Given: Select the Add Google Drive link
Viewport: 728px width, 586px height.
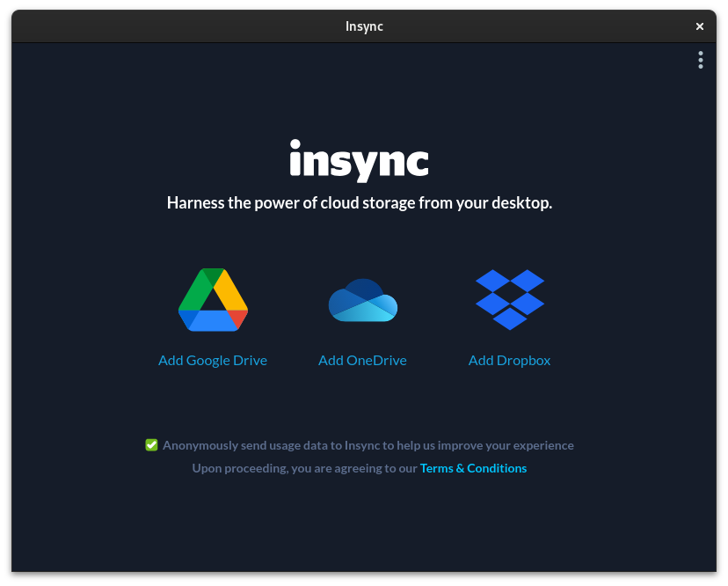Looking at the screenshot, I should (x=213, y=360).
